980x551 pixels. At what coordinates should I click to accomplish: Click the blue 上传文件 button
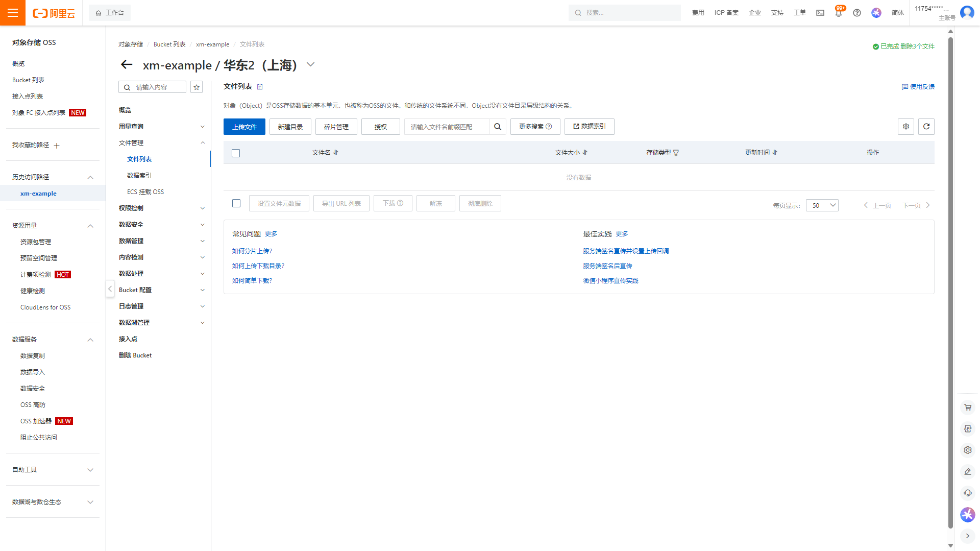(244, 127)
